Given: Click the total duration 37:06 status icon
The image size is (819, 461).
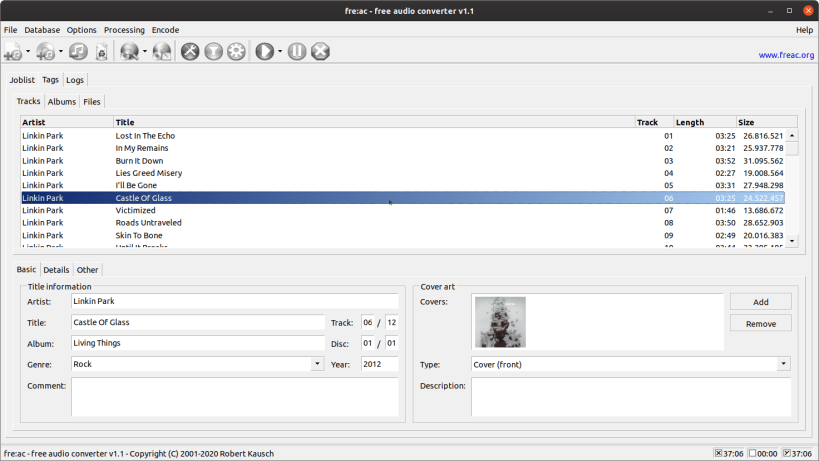Looking at the screenshot, I should (787, 453).
